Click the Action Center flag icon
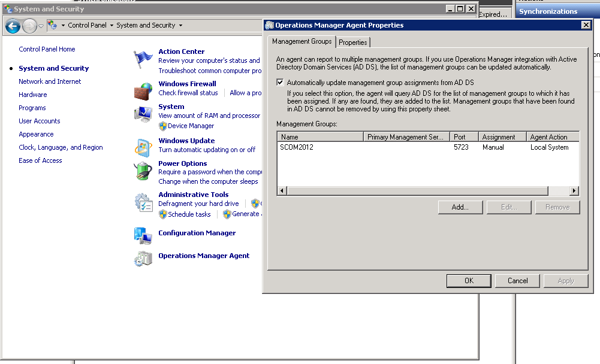The width and height of the screenshot is (600, 364). [143, 60]
